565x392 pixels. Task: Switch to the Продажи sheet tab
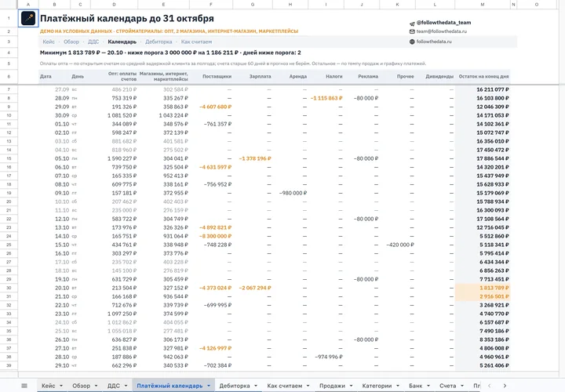pyautogui.click(x=332, y=386)
